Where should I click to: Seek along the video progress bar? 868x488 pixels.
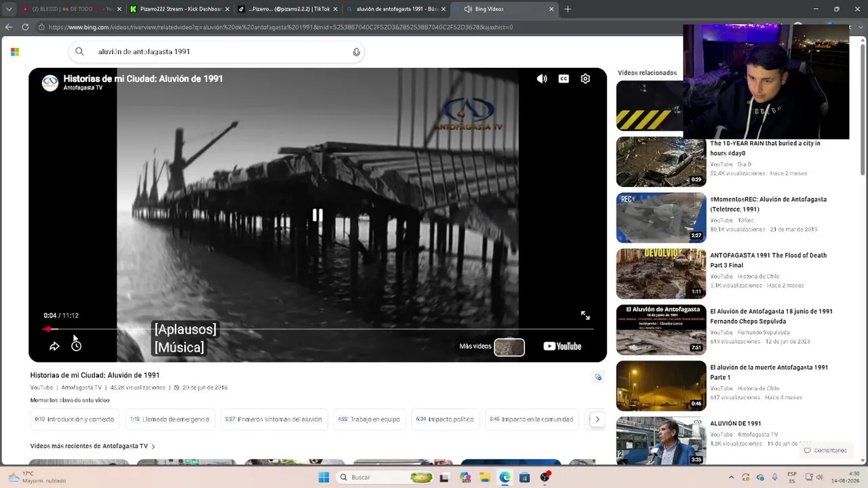(317, 329)
